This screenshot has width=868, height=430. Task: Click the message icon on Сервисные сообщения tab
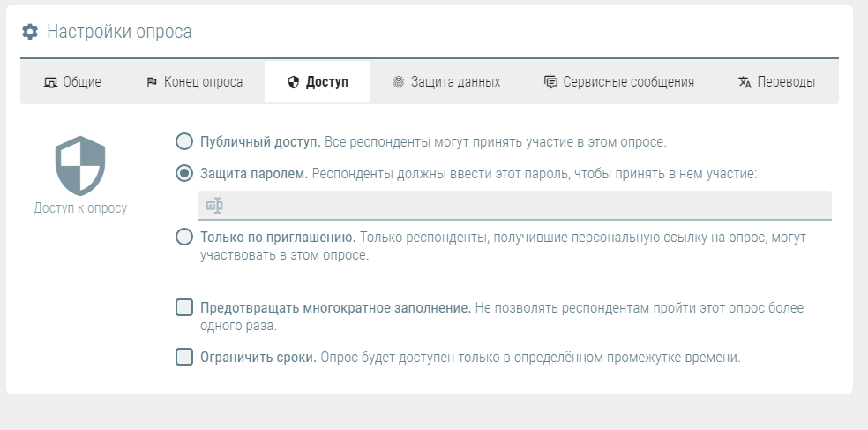[x=550, y=82]
